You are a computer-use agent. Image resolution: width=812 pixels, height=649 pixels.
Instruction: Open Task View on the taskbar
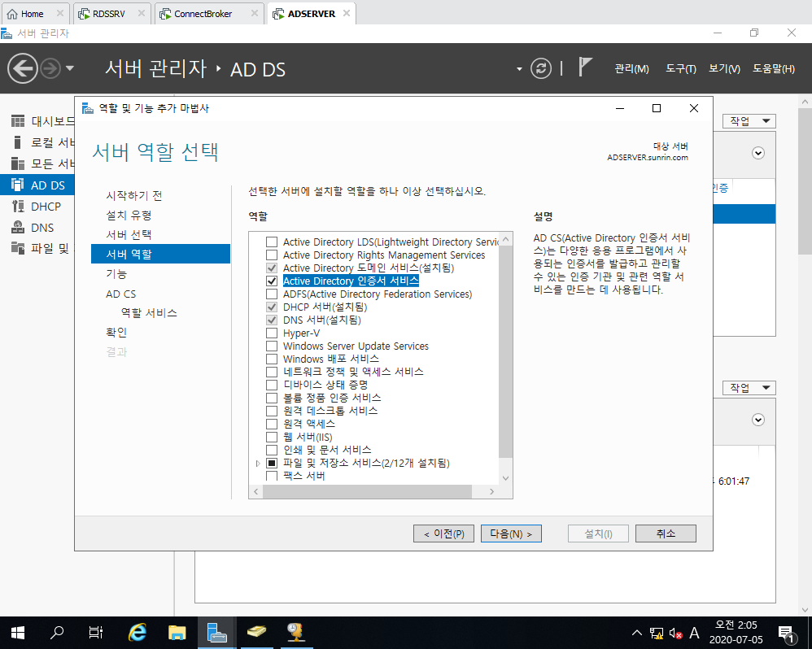click(x=96, y=633)
